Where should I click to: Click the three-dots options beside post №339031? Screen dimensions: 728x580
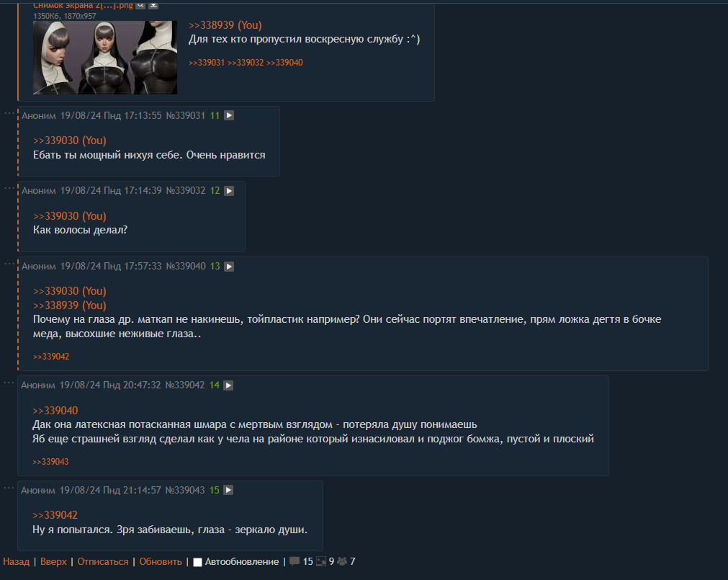point(9,113)
